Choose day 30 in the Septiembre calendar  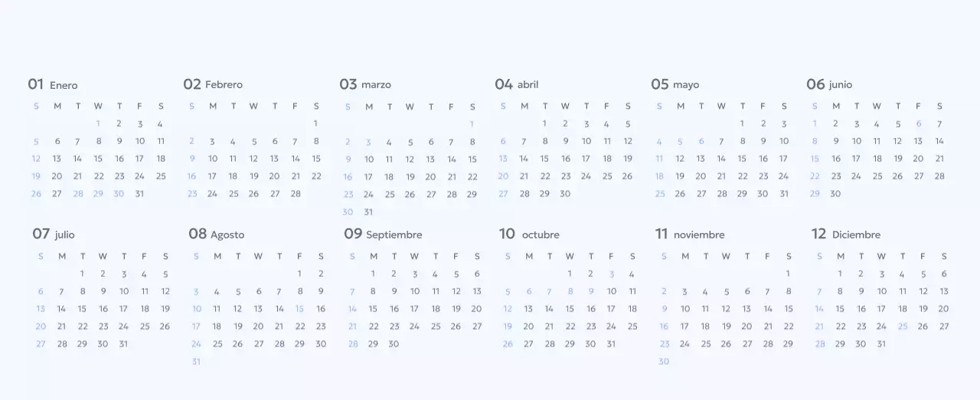pyautogui.click(x=394, y=344)
